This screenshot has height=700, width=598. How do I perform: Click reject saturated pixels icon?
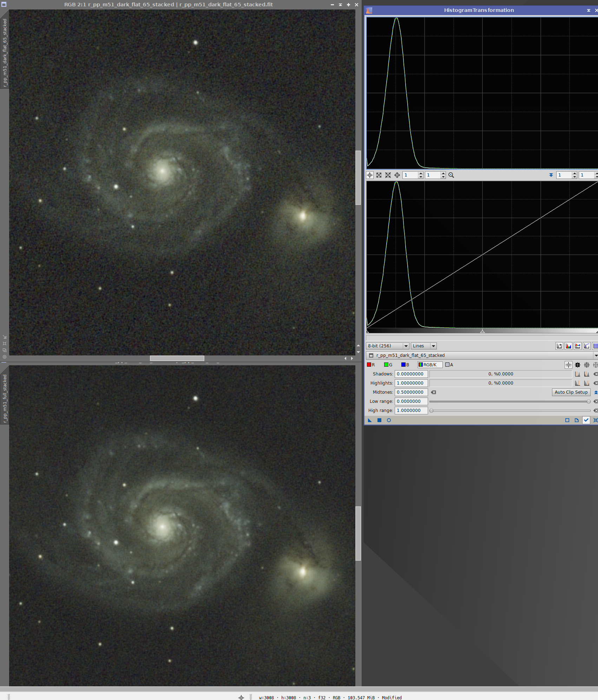(559, 346)
